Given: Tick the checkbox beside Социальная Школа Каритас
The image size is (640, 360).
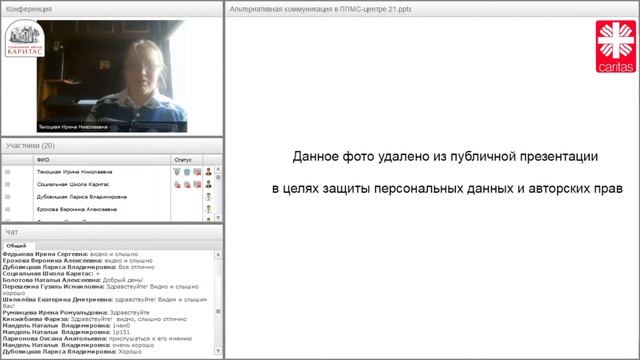Looking at the screenshot, I should (7, 184).
